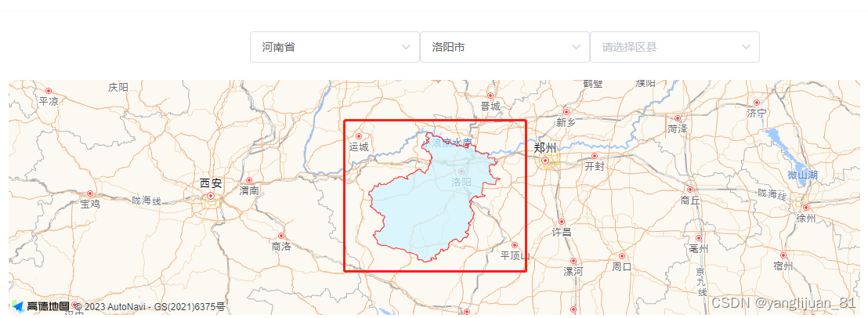Click the 运城 city marker dot
This screenshot has width=868, height=318.
pos(358,136)
